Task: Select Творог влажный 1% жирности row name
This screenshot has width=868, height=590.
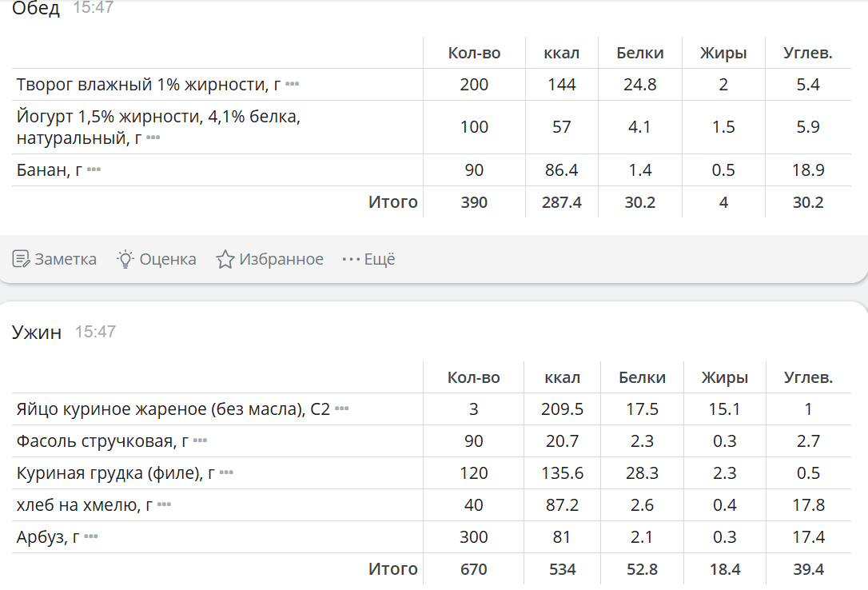Action: click(x=149, y=84)
